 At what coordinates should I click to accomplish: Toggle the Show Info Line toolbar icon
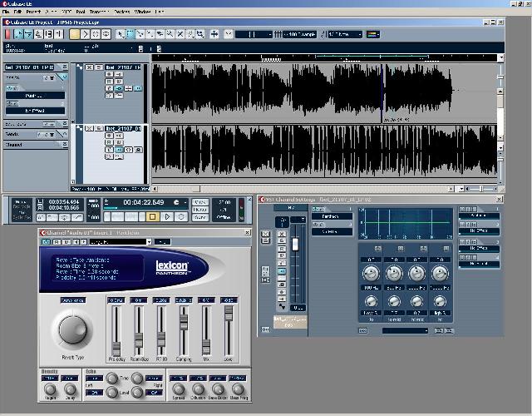(28, 34)
